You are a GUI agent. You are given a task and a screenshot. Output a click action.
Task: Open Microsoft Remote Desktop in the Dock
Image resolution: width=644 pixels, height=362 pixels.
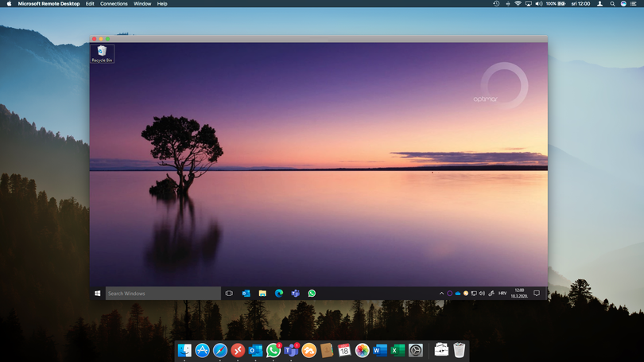coord(238,351)
